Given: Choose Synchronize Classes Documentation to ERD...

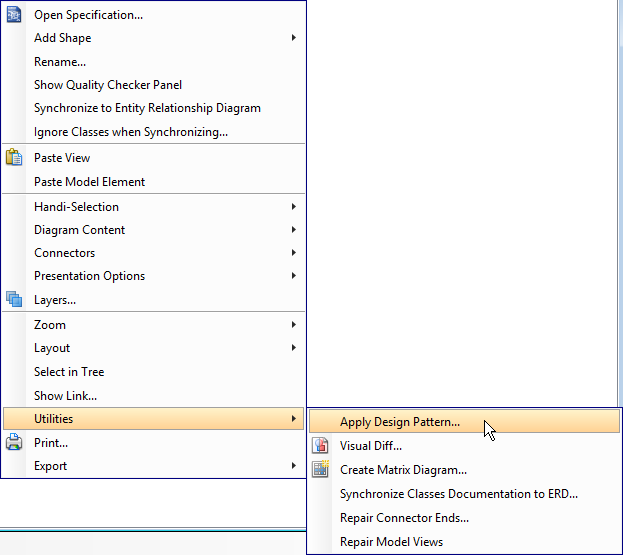Looking at the screenshot, I should click(464, 493).
